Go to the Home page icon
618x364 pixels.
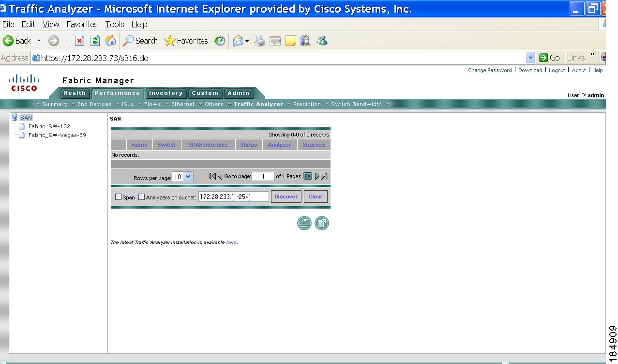coord(110,41)
